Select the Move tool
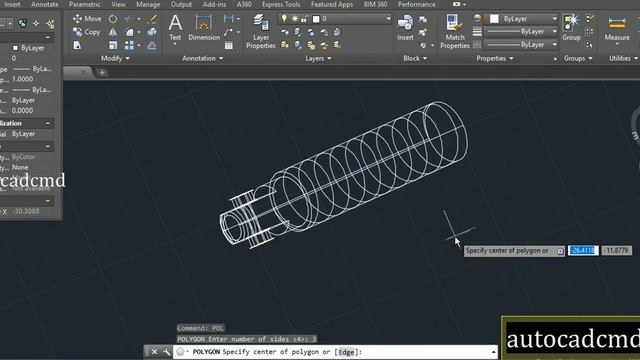This screenshot has width=640, height=360. pos(87,19)
